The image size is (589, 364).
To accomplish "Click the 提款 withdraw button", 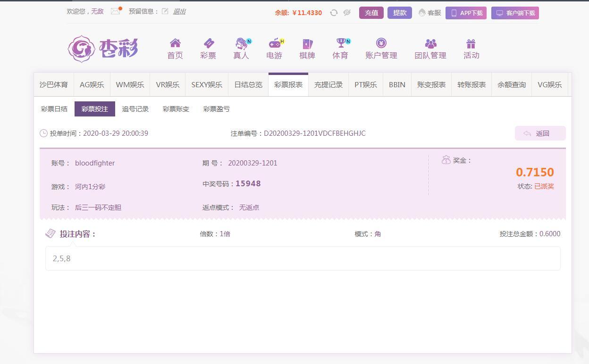I will coord(399,13).
